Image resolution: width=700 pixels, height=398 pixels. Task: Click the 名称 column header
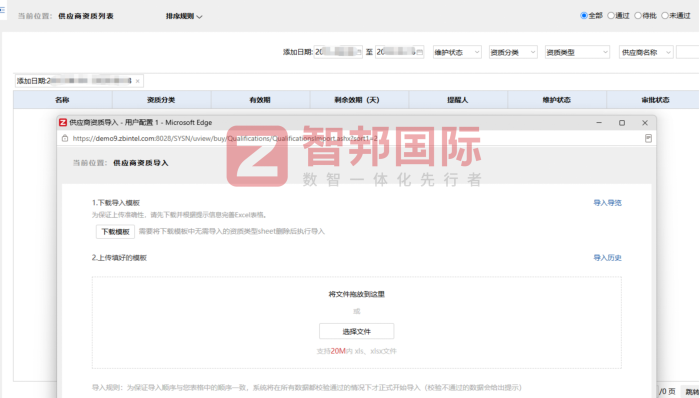coord(62,100)
